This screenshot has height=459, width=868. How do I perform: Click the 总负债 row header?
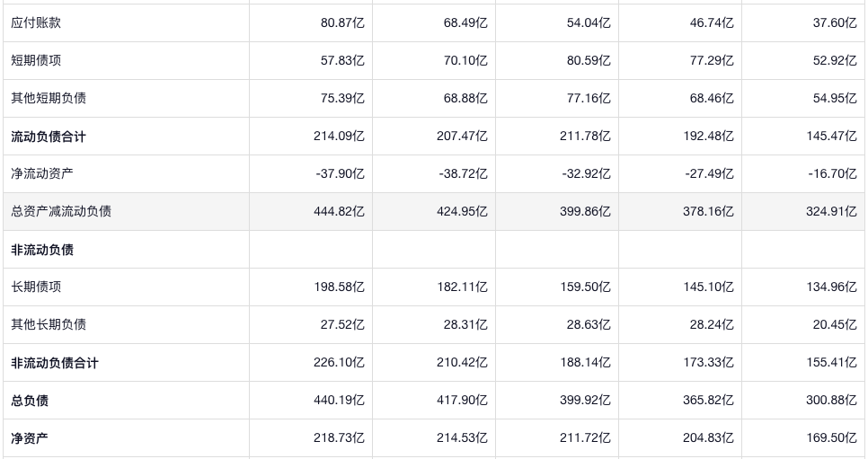(x=30, y=401)
